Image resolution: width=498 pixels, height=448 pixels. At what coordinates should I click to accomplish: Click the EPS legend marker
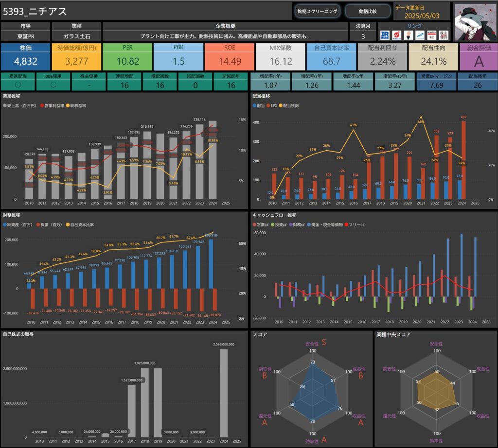pyautogui.click(x=268, y=105)
